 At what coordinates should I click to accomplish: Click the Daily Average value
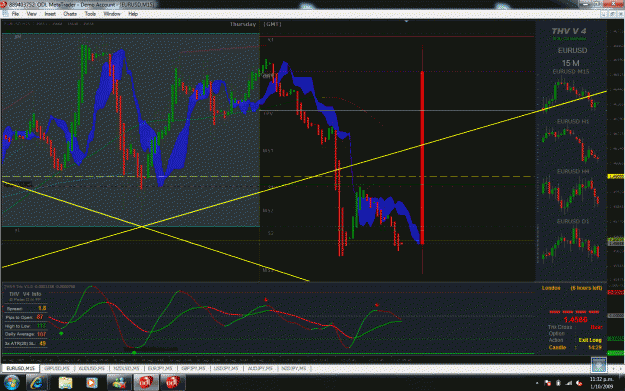(41, 334)
